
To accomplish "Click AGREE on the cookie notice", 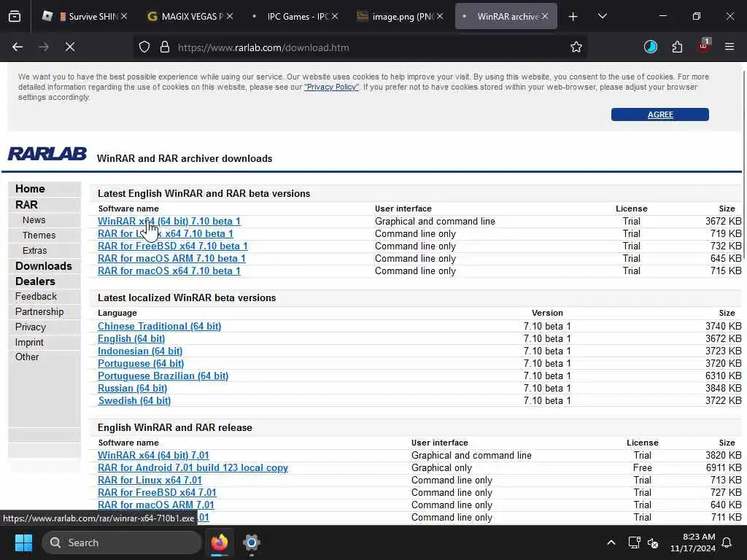I will [x=659, y=114].
